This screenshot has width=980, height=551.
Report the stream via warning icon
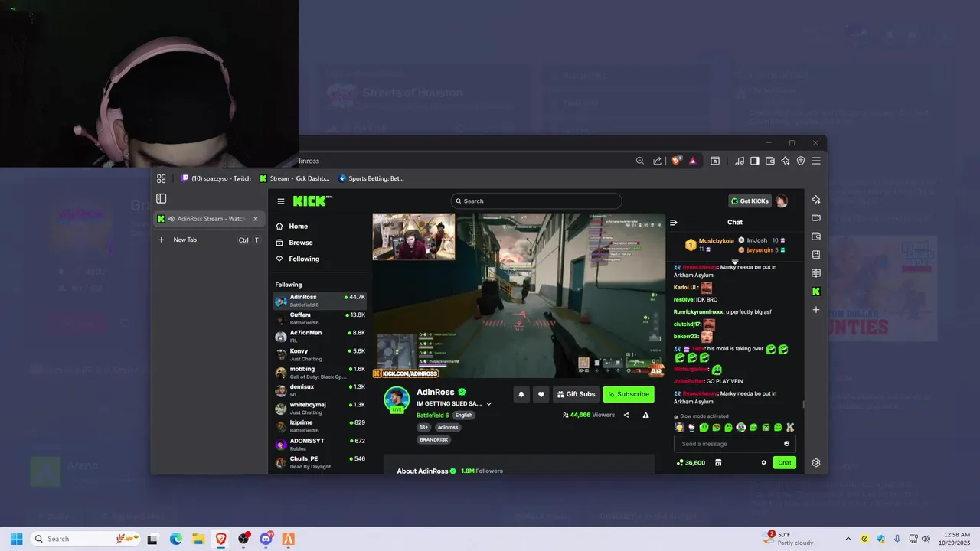coord(645,415)
